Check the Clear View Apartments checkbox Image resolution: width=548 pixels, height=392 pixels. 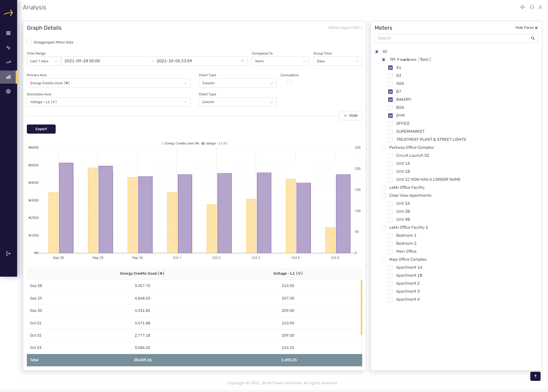[x=384, y=196]
